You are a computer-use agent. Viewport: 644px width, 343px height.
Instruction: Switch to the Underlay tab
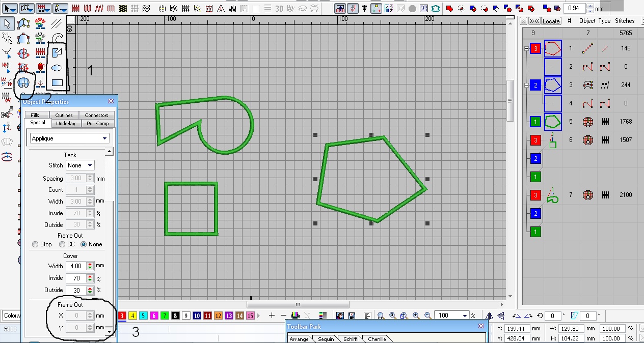tap(66, 123)
